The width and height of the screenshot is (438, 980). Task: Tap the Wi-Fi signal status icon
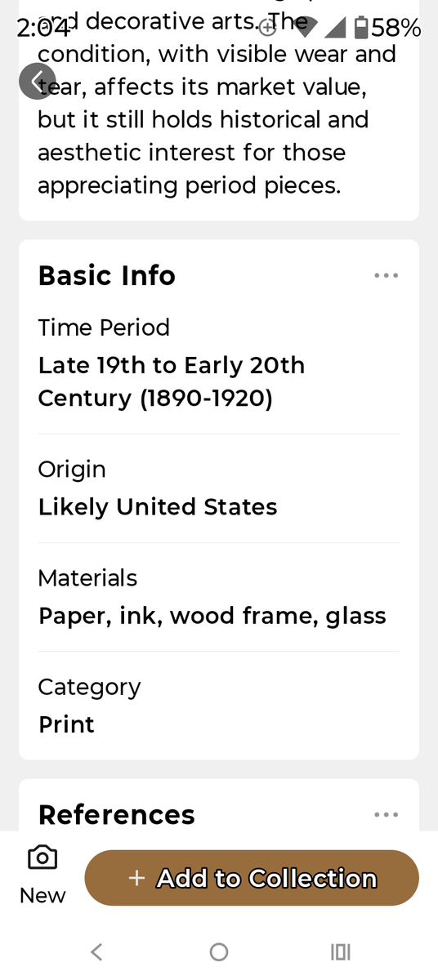(305, 29)
